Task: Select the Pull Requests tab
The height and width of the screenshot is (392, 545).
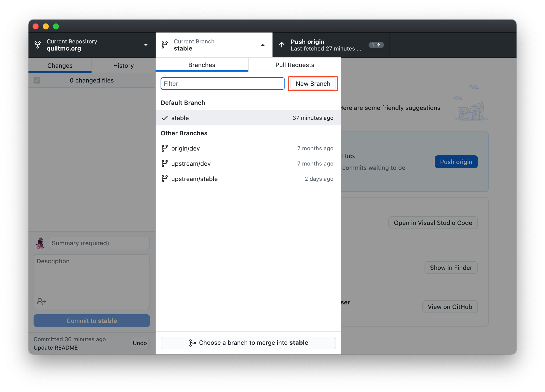Action: [295, 65]
